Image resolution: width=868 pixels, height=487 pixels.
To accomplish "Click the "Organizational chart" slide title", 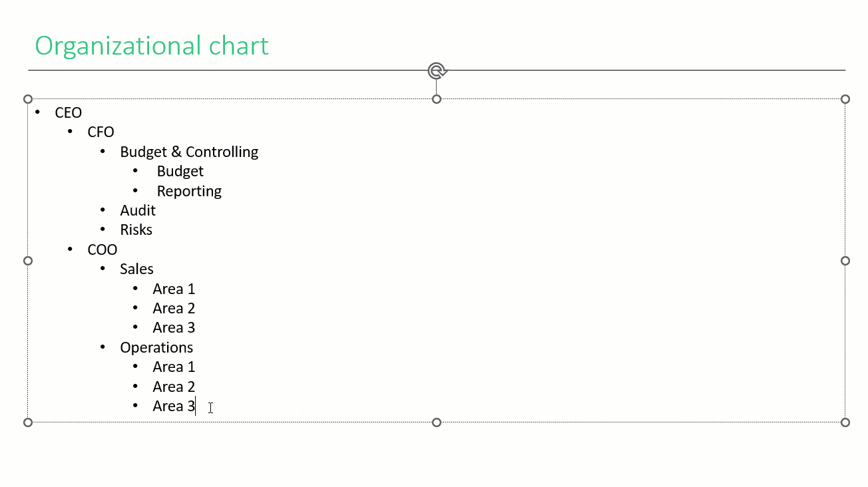I will pyautogui.click(x=152, y=46).
